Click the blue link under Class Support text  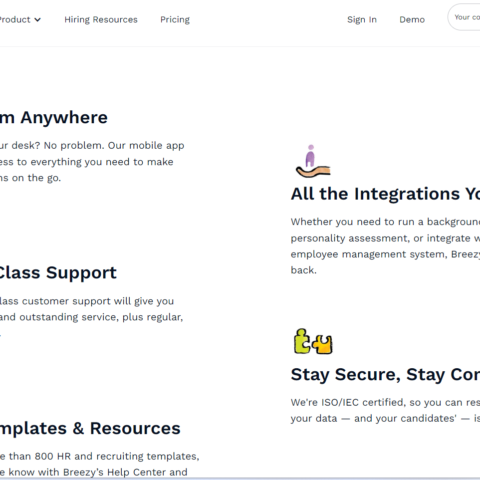pyautogui.click(x=0, y=333)
